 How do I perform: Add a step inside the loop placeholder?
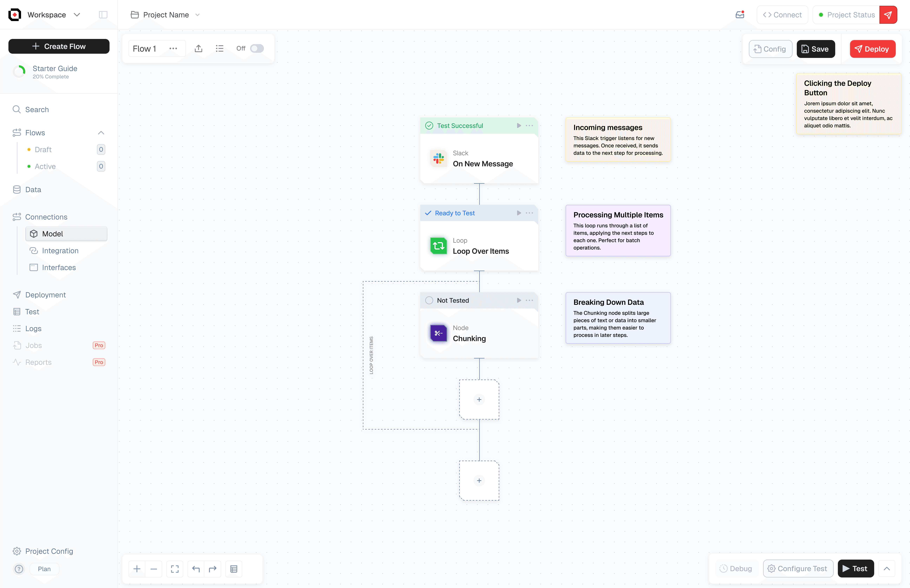[479, 399]
